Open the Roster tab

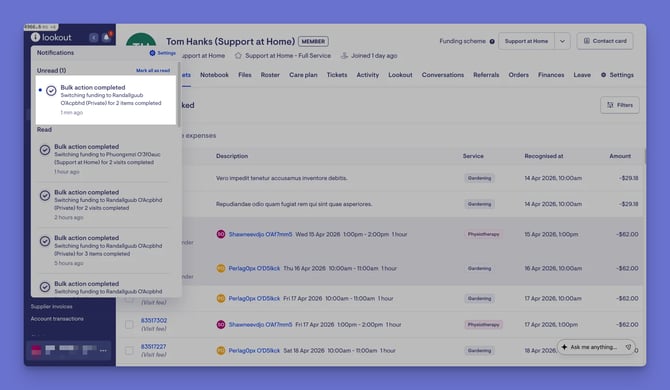[270, 75]
